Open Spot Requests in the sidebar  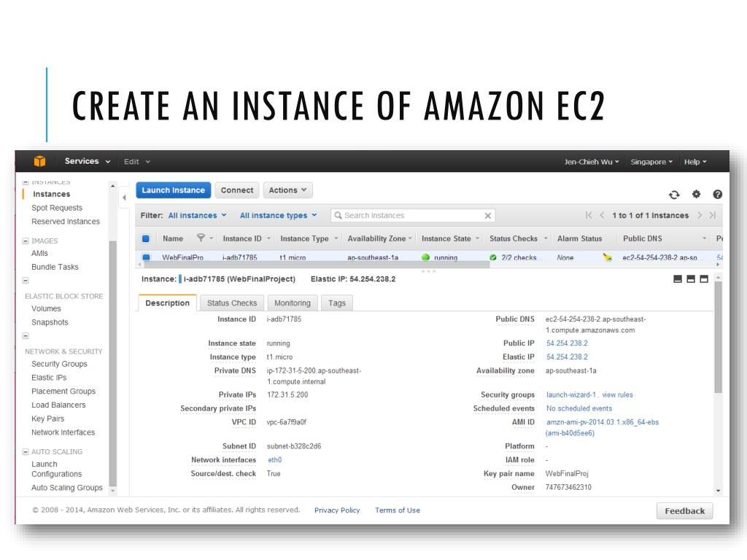(x=57, y=208)
